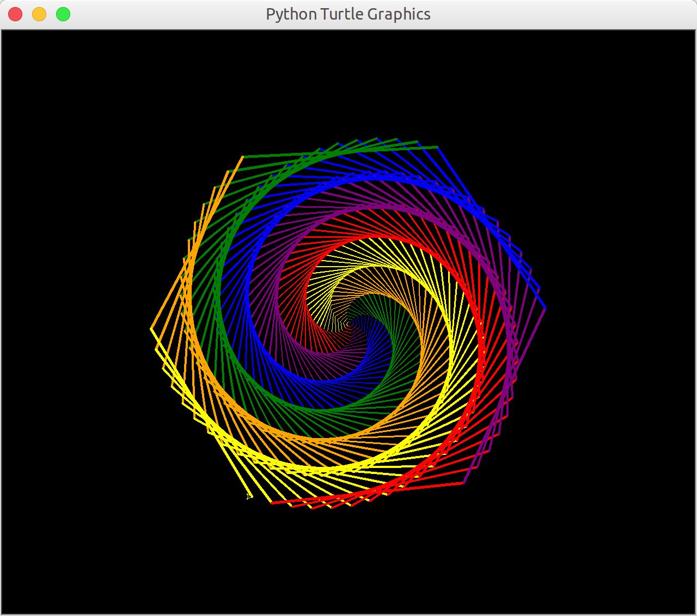Close the Python Turtle Graphics window
This screenshot has width=697, height=616.
[x=16, y=14]
